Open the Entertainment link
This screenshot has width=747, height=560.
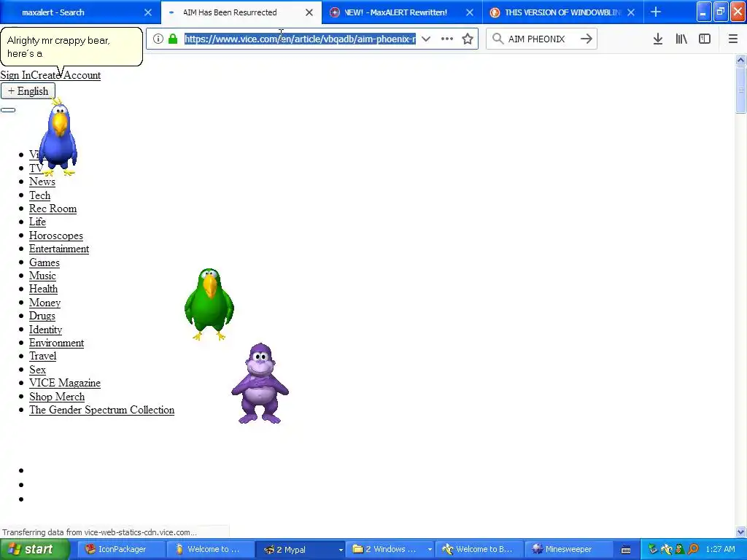click(x=59, y=249)
